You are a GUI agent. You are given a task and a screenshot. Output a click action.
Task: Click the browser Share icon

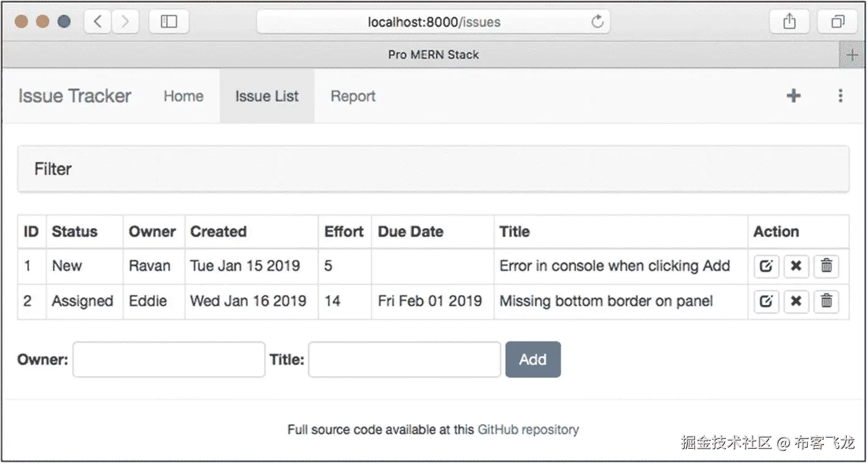click(x=789, y=22)
